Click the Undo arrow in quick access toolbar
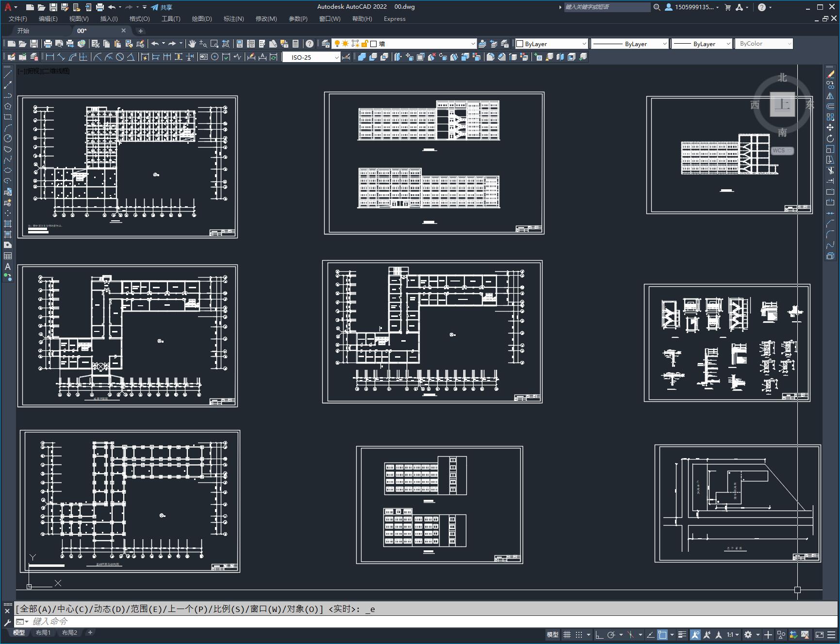Image resolution: width=840 pixels, height=644 pixels. [x=112, y=7]
